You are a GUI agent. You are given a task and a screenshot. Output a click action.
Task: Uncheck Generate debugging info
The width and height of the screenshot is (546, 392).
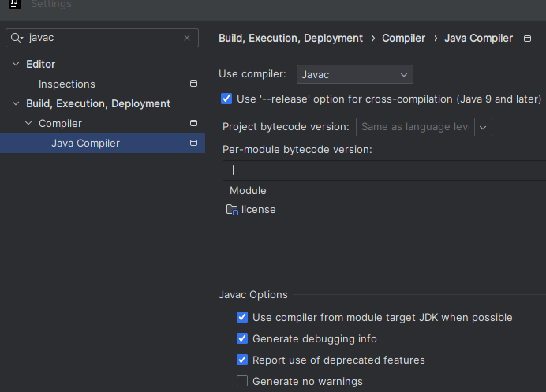click(x=242, y=338)
